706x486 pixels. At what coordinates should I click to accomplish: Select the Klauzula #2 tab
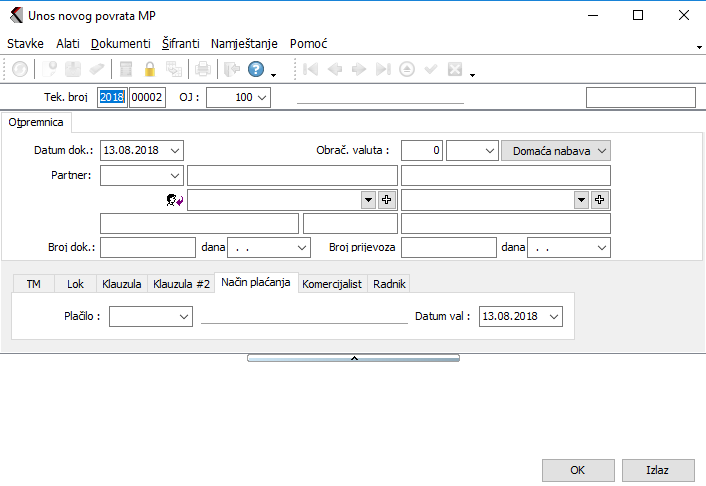pyautogui.click(x=182, y=284)
